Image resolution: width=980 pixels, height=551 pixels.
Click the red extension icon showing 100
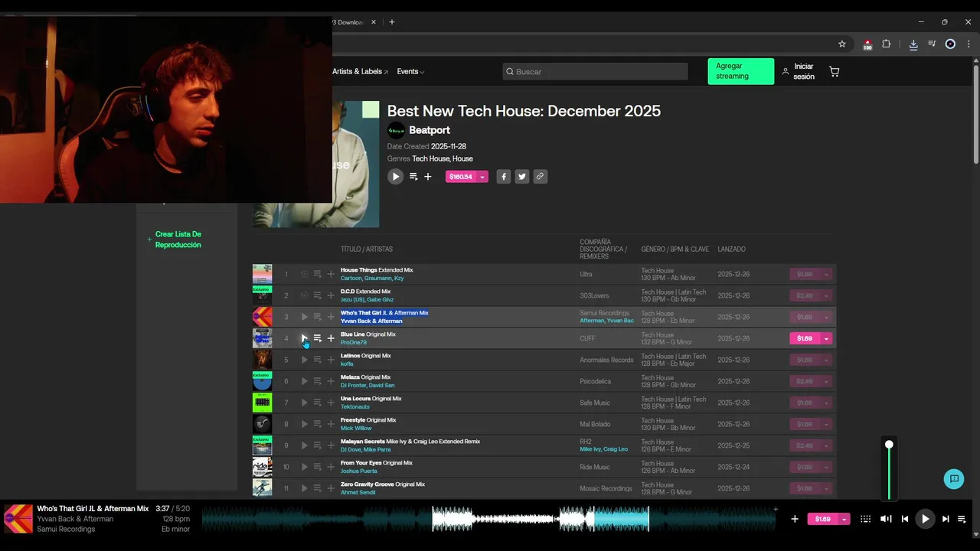coord(867,44)
